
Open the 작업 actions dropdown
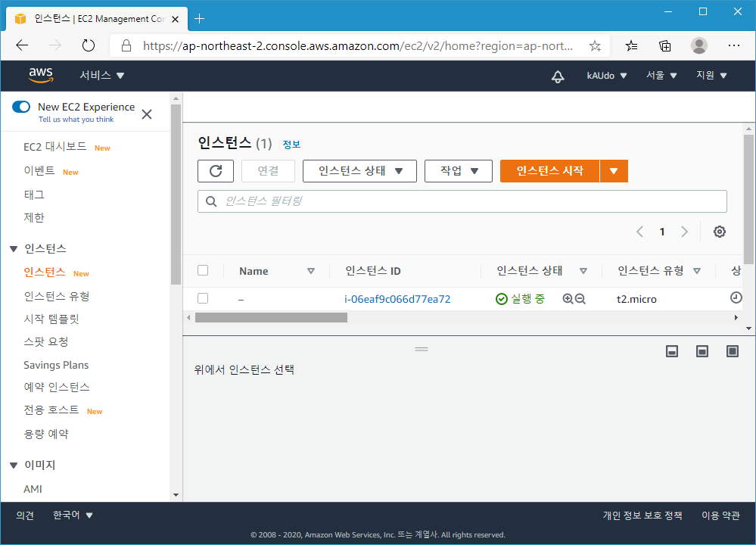coord(459,171)
